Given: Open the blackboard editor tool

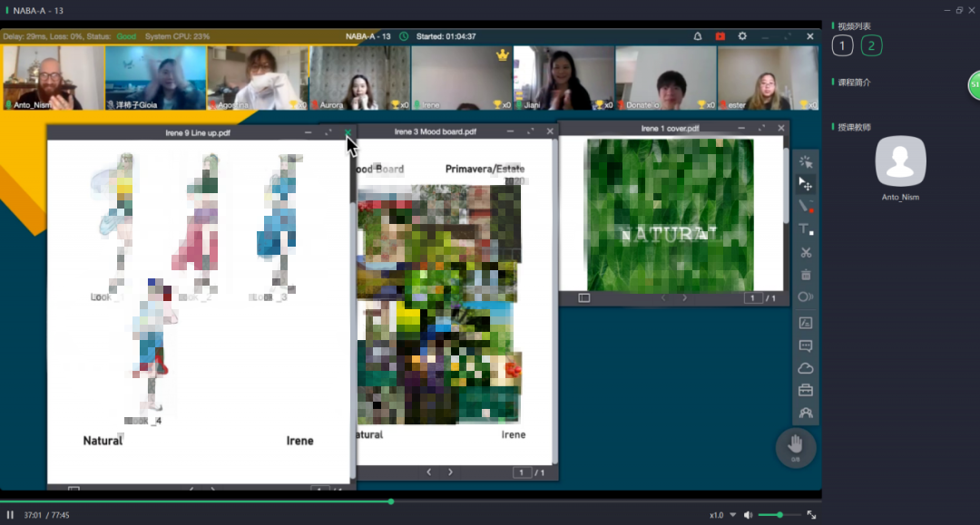Looking at the screenshot, I should coord(806,323).
